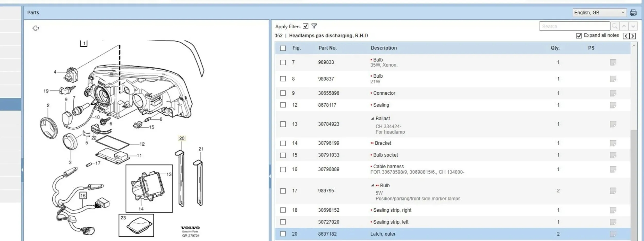
Task: Click the back arrow above the diagram
Action: coord(36,28)
